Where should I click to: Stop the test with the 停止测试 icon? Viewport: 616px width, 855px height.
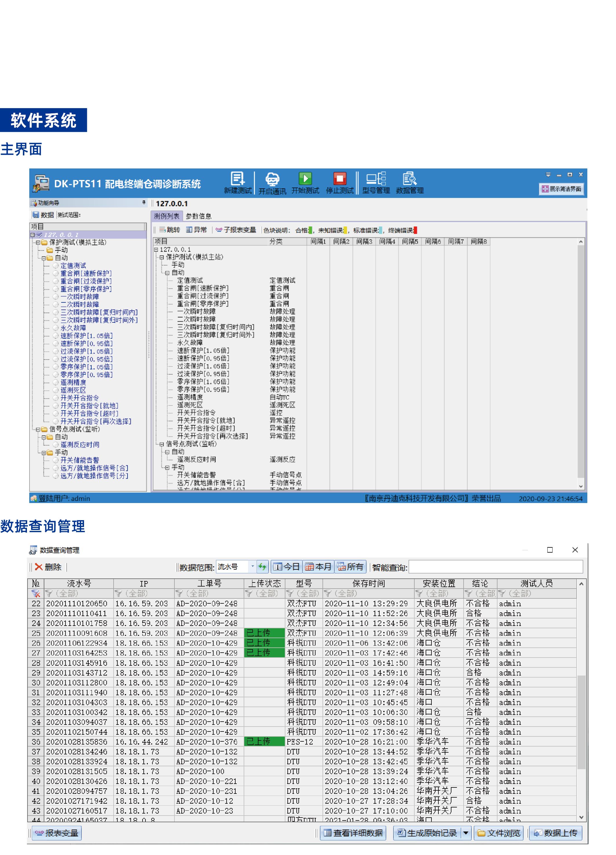[x=340, y=179]
